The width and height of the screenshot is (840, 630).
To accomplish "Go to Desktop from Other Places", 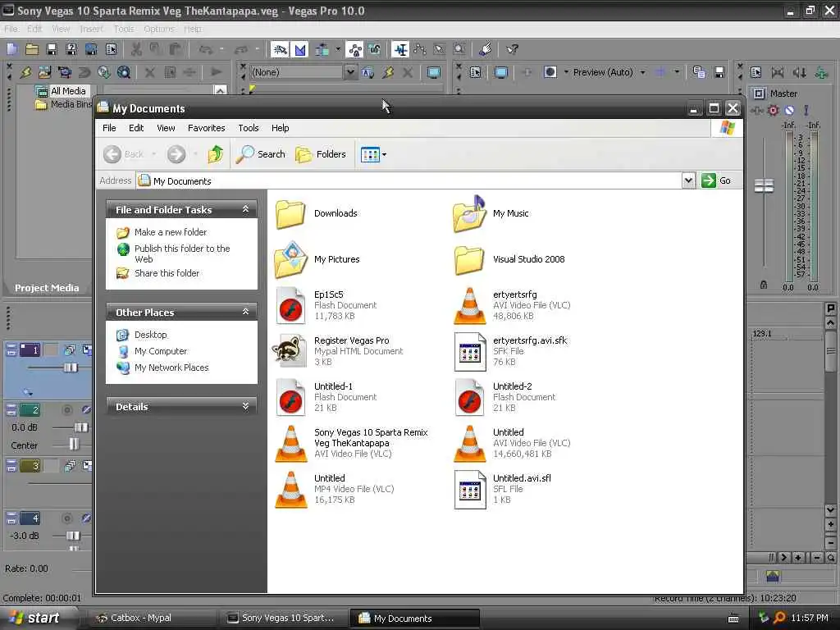I will [x=151, y=335].
